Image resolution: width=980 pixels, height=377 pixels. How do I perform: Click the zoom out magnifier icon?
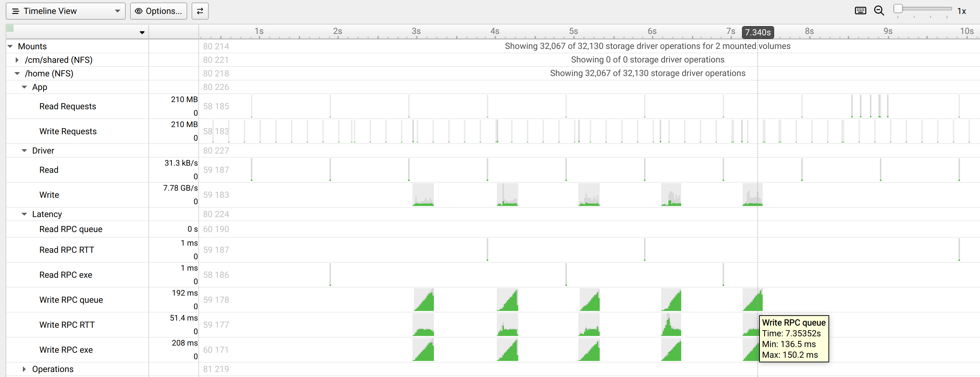pyautogui.click(x=879, y=11)
